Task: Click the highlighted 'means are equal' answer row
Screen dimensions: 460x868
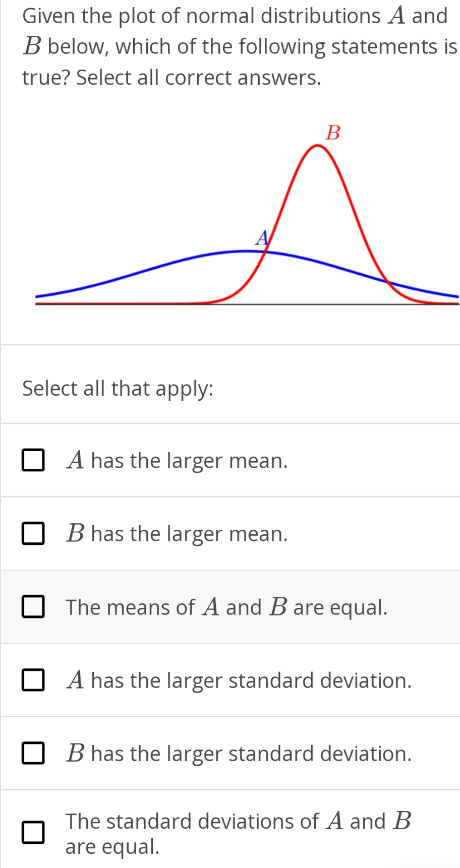Action: click(227, 607)
